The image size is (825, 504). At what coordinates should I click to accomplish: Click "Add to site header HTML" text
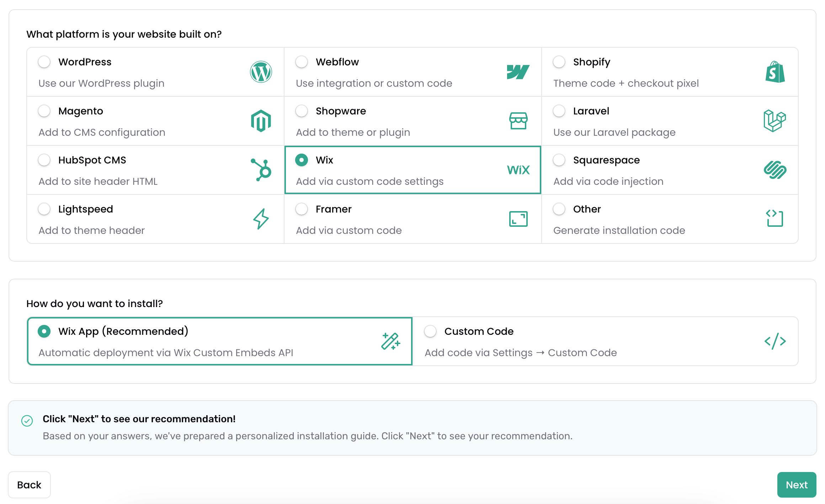98,181
